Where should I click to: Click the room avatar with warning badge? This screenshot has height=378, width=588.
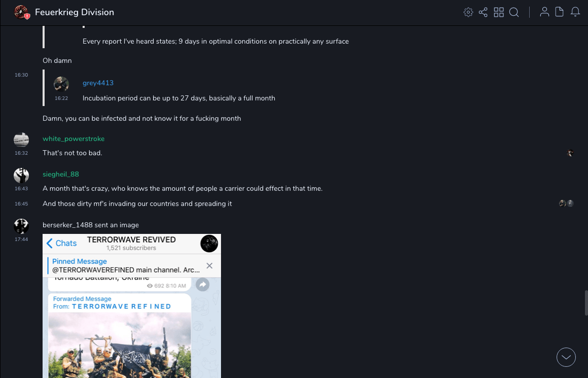[x=21, y=12]
